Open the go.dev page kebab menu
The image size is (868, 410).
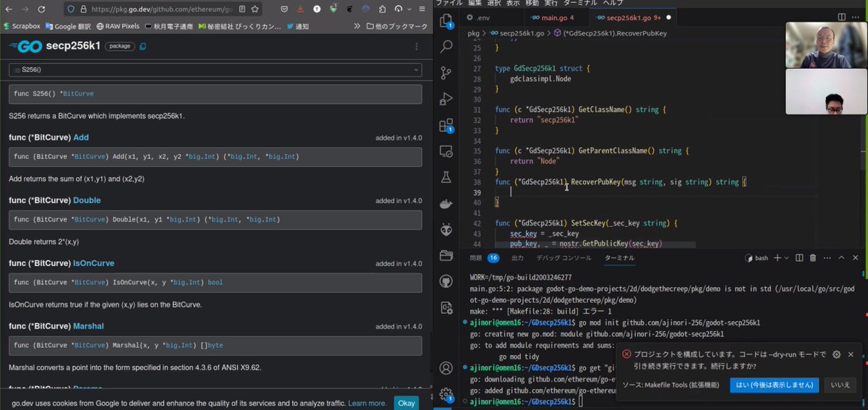pos(416,46)
